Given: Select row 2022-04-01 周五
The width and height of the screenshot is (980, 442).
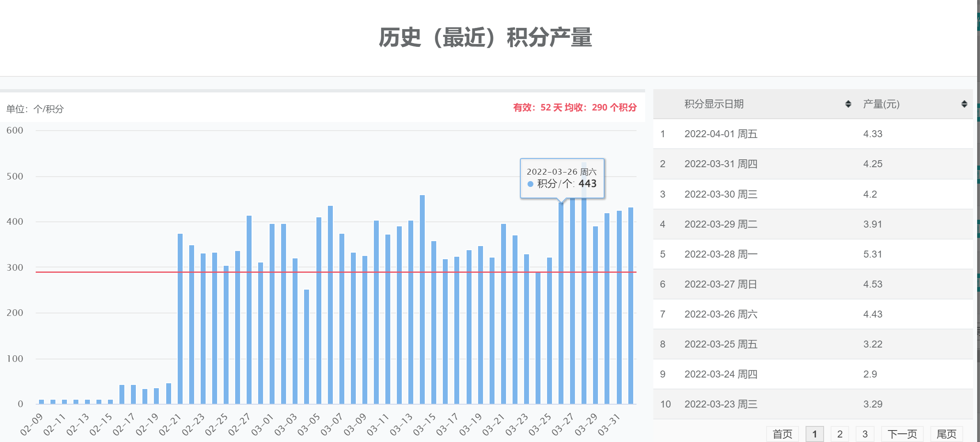Looking at the screenshot, I should (813, 134).
